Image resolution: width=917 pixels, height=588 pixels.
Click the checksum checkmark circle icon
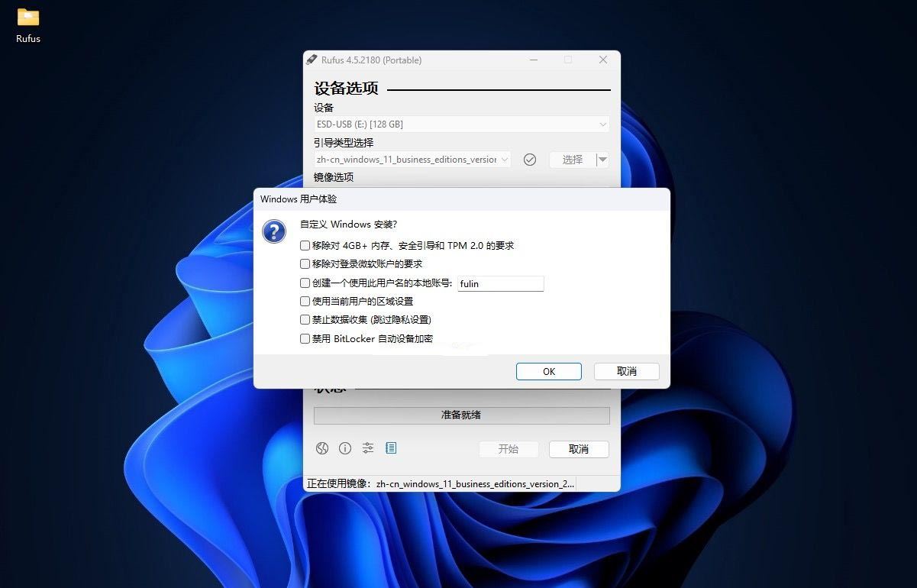click(x=530, y=160)
